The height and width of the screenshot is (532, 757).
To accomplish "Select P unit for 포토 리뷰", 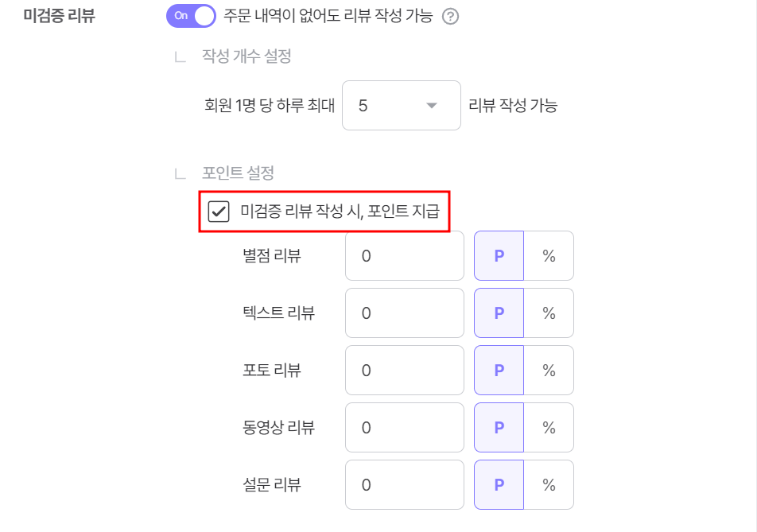I will point(499,371).
